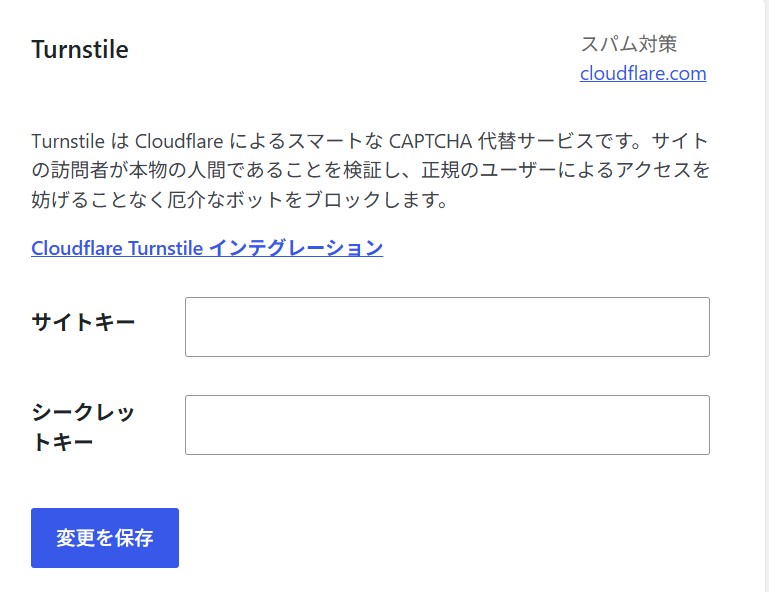Click the word Cloudflare in the description paragraph
The image size is (769, 592).
pyautogui.click(x=179, y=141)
